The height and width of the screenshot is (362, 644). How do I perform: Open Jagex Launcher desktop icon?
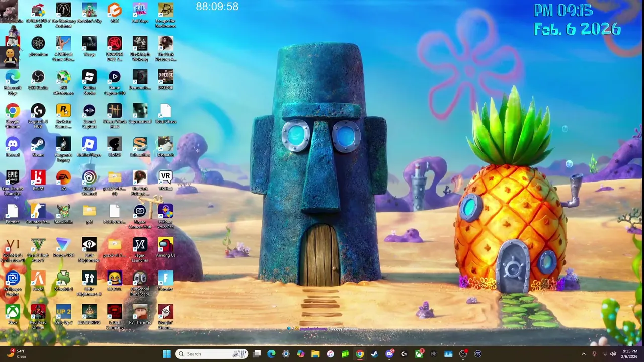pyautogui.click(x=140, y=250)
